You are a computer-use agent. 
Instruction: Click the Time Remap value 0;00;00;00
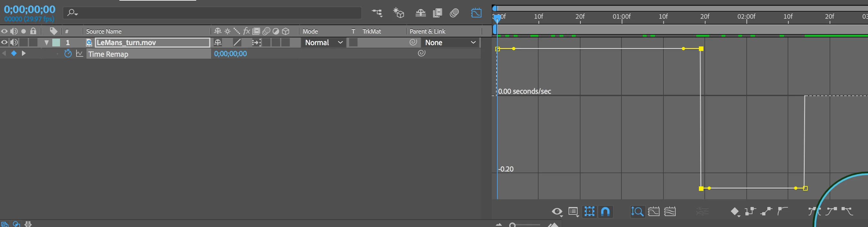(230, 54)
